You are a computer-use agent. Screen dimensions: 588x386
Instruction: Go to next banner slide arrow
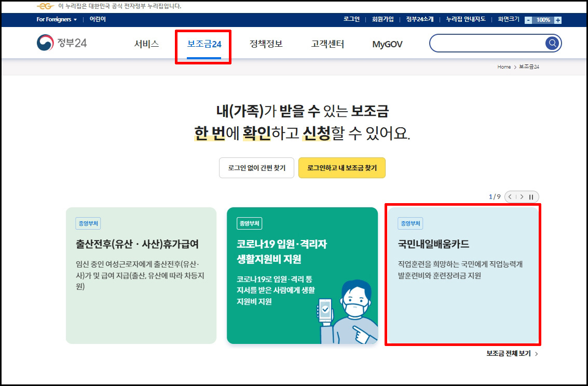tap(522, 197)
